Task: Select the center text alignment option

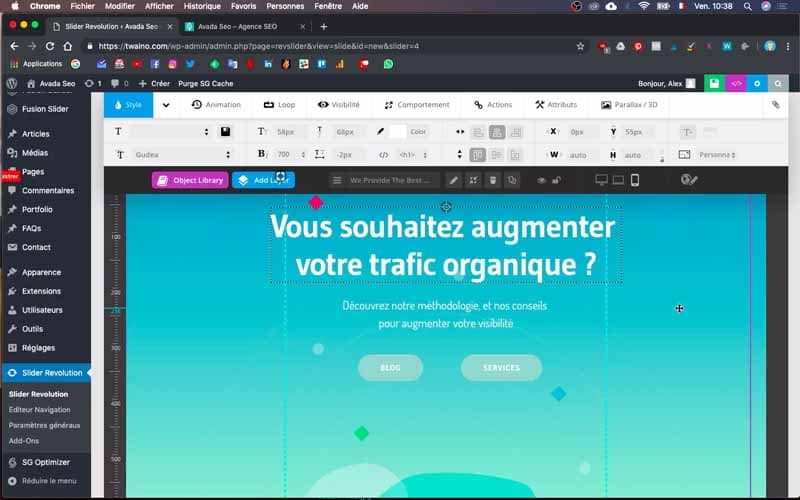Action: (x=497, y=132)
